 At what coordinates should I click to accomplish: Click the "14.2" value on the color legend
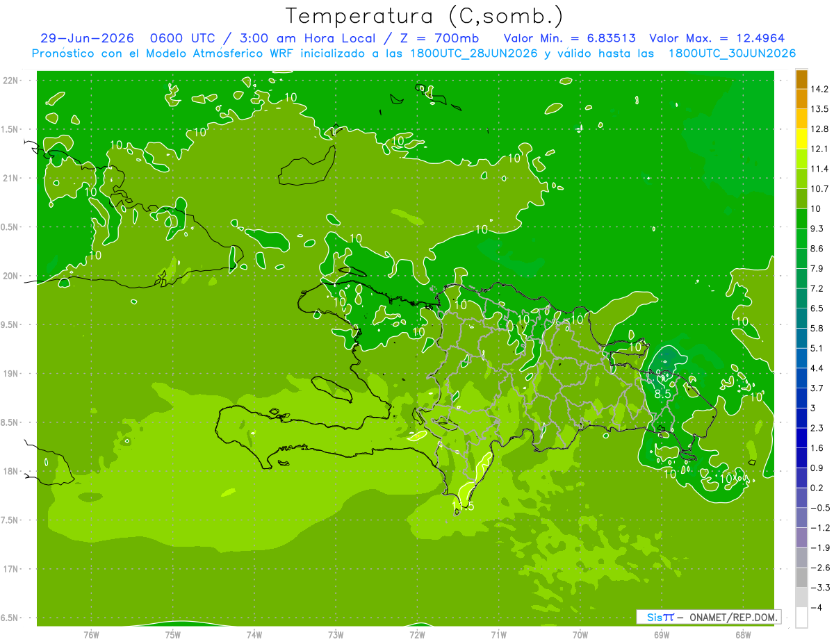coord(819,89)
